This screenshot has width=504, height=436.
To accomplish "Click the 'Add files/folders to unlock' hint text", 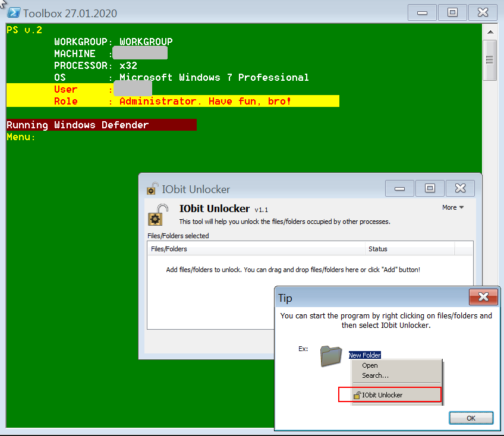I will pos(293,270).
